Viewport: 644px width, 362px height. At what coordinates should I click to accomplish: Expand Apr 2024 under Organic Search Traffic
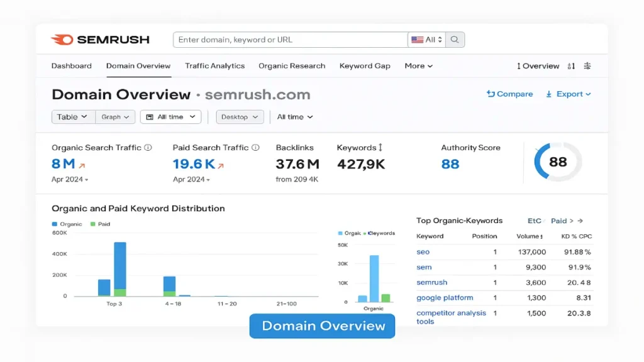click(x=70, y=179)
